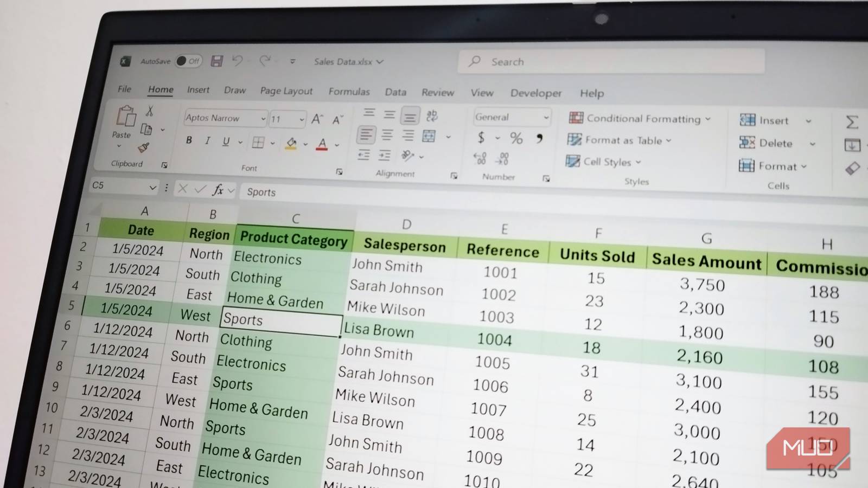
Task: Open Conditional Formatting
Action: point(640,118)
